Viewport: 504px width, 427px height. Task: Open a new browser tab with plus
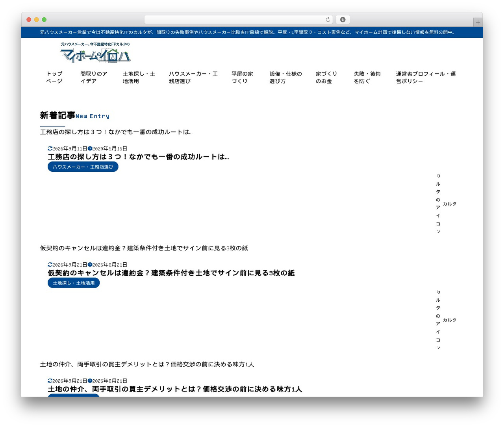[478, 22]
